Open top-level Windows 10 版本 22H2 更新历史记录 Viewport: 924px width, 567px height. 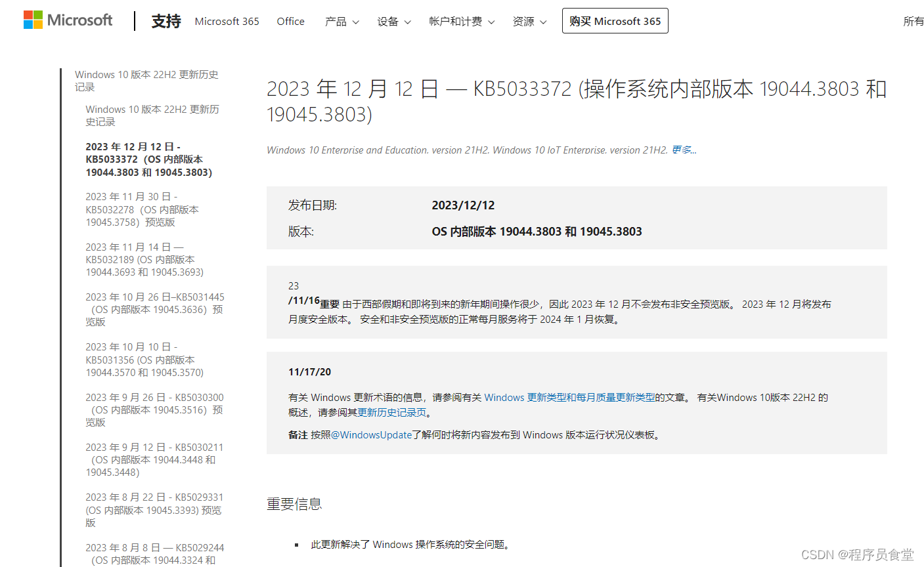(146, 81)
